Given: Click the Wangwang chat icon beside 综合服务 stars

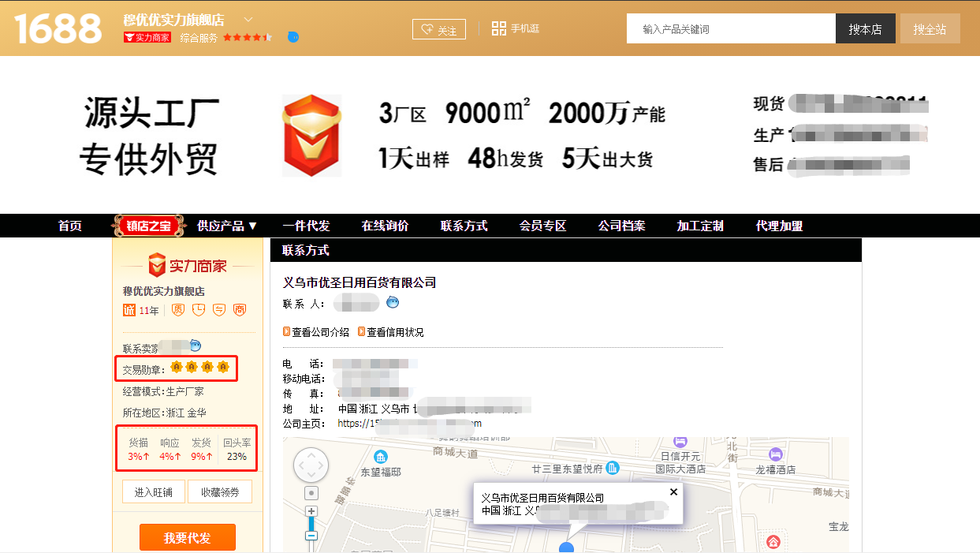Looking at the screenshot, I should click(x=293, y=37).
